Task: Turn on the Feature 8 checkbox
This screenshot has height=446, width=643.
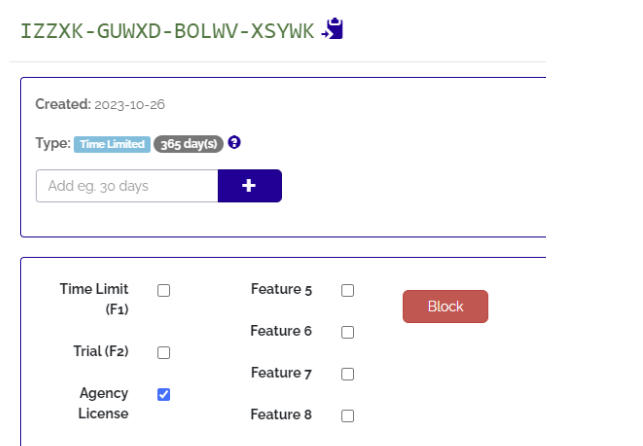Action: pos(348,415)
